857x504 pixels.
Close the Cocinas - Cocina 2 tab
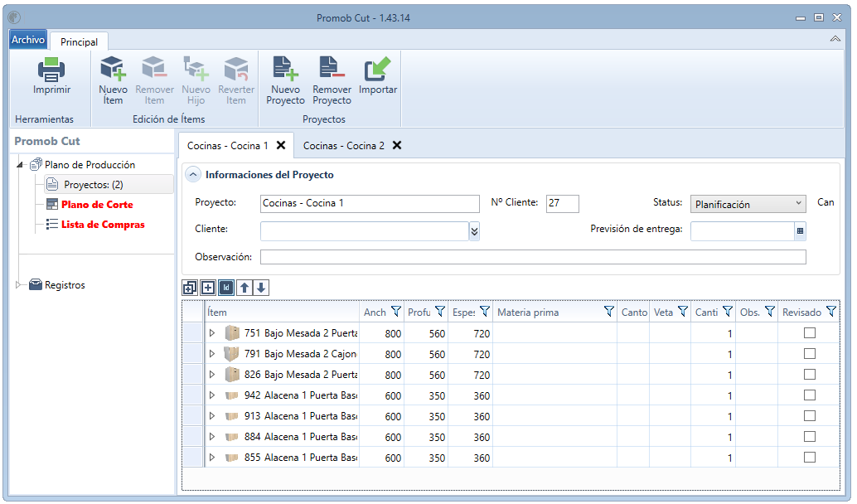point(397,145)
